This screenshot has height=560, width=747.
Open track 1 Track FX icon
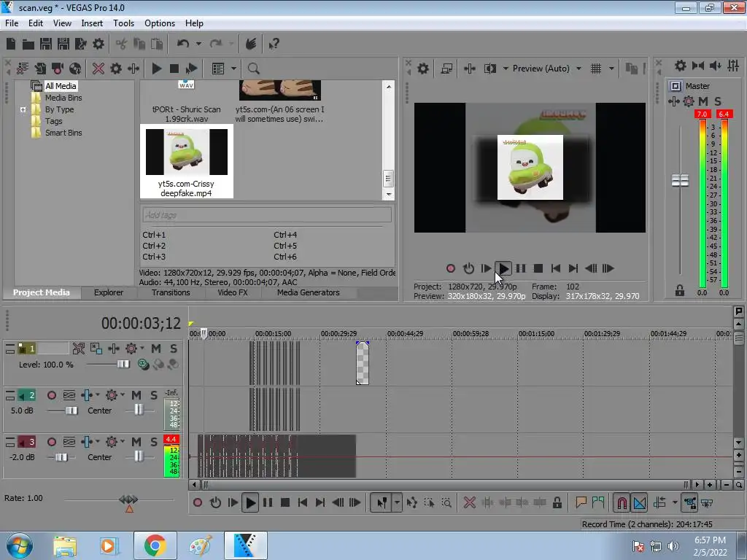point(114,349)
